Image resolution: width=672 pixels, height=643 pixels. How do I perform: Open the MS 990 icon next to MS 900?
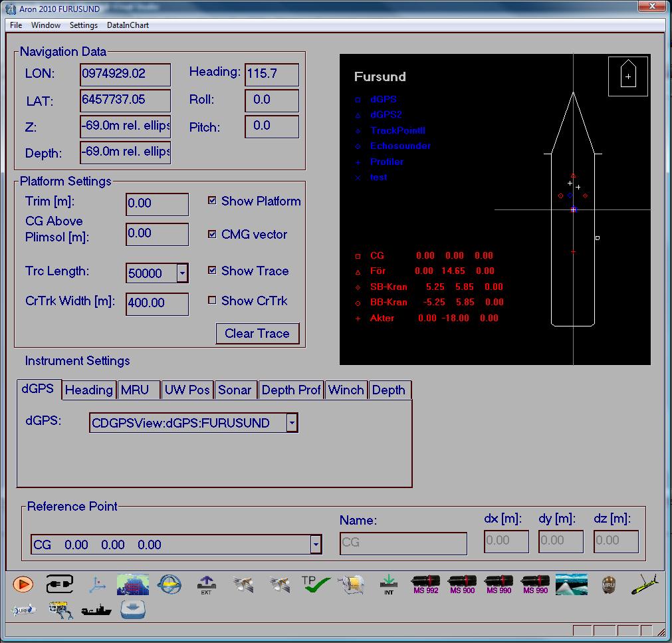pos(499,585)
